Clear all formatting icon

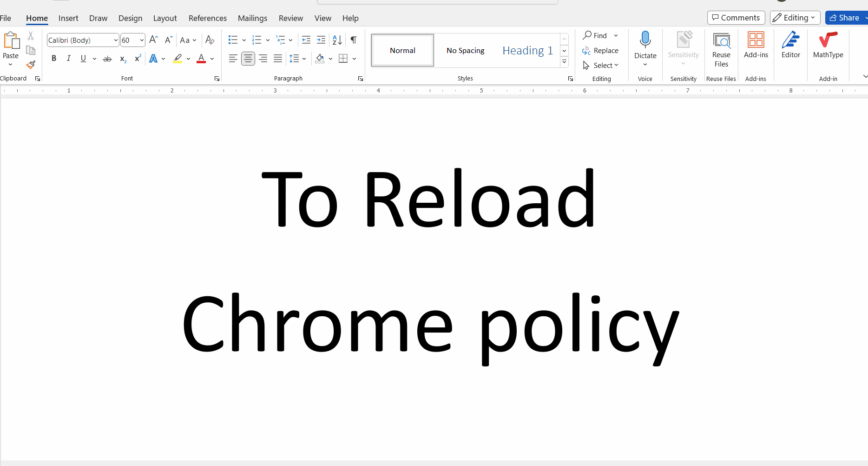210,40
